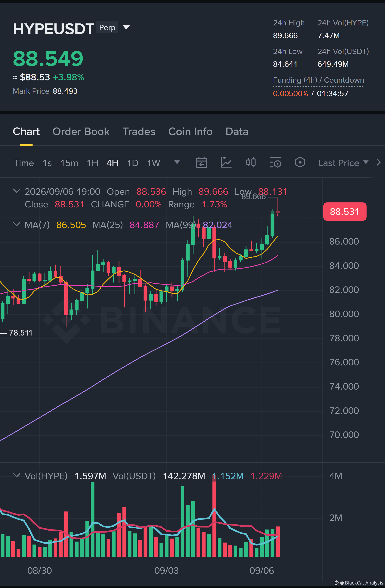Open the line chart indicators icon

[226, 162]
